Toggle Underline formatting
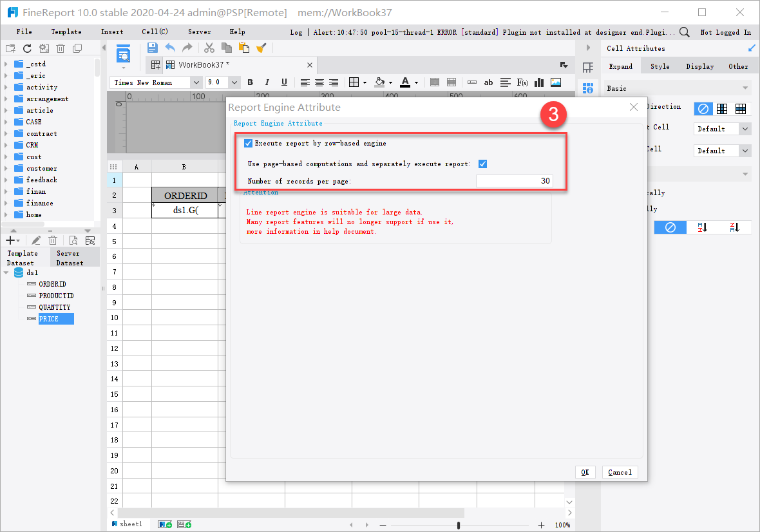 coord(284,82)
